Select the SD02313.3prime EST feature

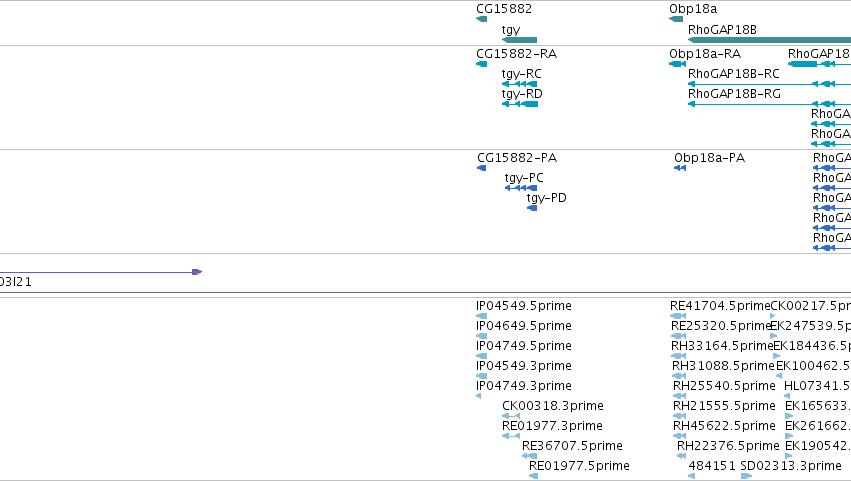click(x=747, y=476)
